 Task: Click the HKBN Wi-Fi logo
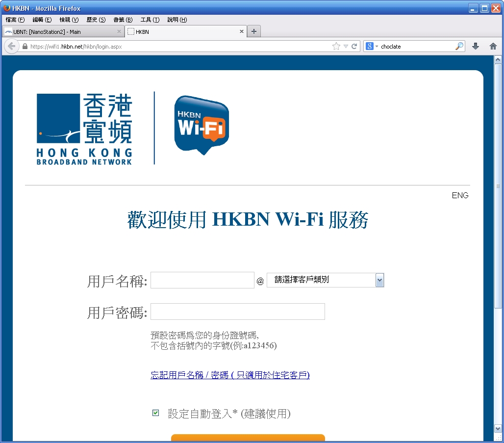click(202, 125)
